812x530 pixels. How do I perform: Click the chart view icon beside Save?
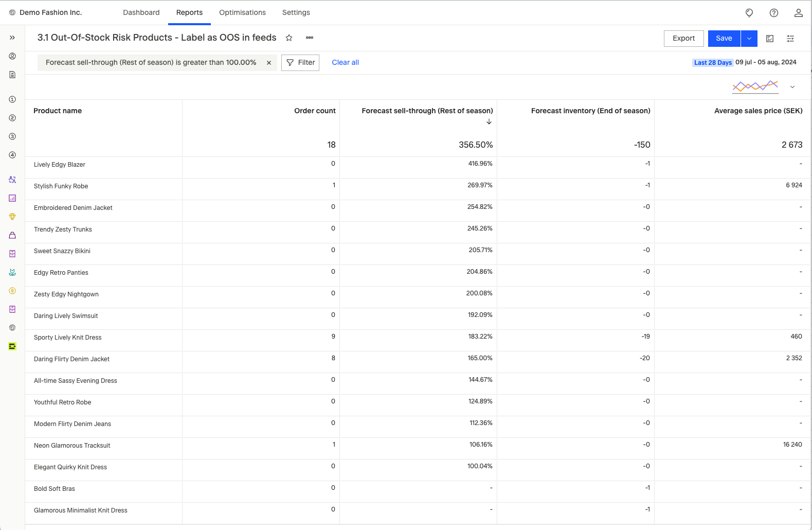[x=770, y=39]
